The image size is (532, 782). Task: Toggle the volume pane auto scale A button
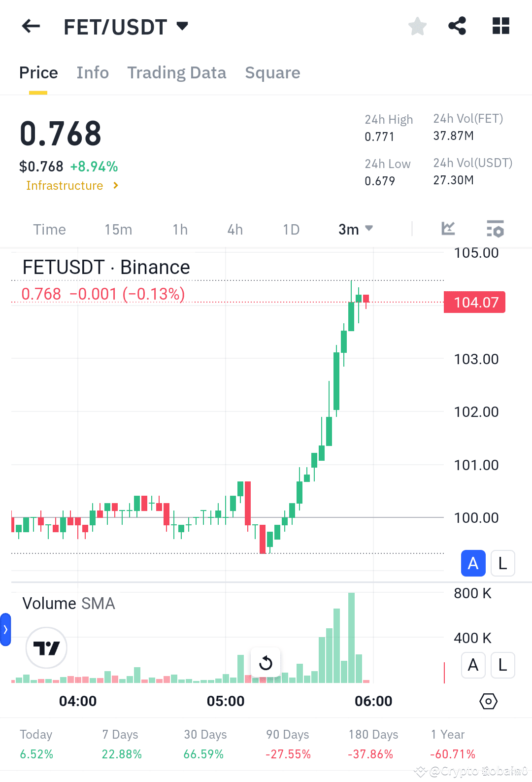click(x=473, y=665)
